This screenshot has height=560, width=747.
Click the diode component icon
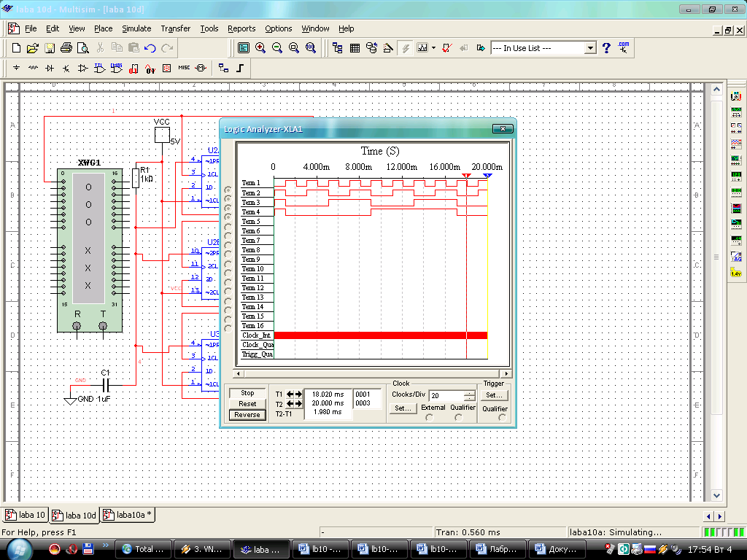click(x=50, y=68)
